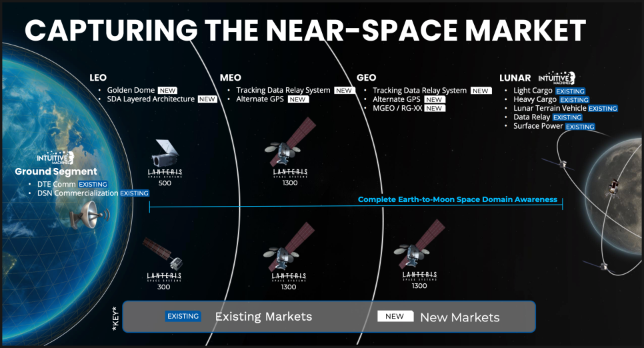This screenshot has width=644, height=348.
Task: Select the Golden Dome list item
Action: (131, 90)
